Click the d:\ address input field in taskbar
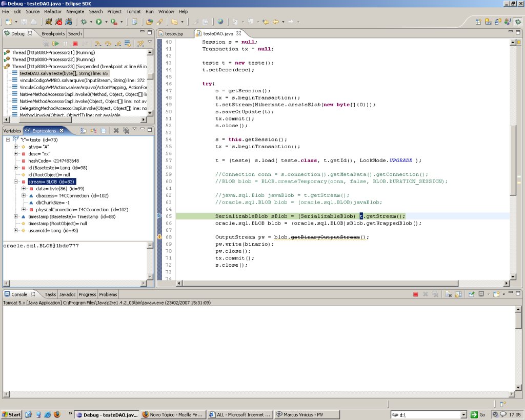Screen dimensions: 525x420 (x=425, y=415)
